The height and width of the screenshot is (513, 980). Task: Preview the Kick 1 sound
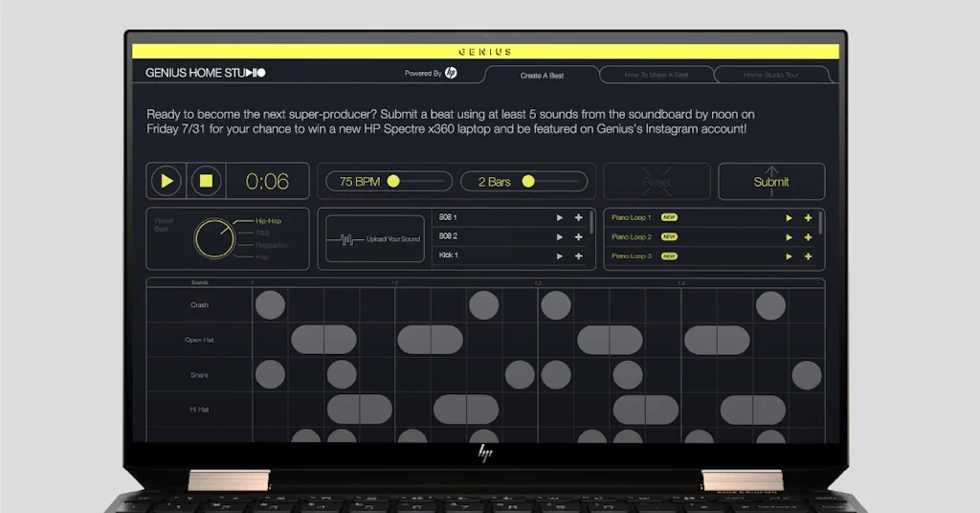click(x=560, y=256)
